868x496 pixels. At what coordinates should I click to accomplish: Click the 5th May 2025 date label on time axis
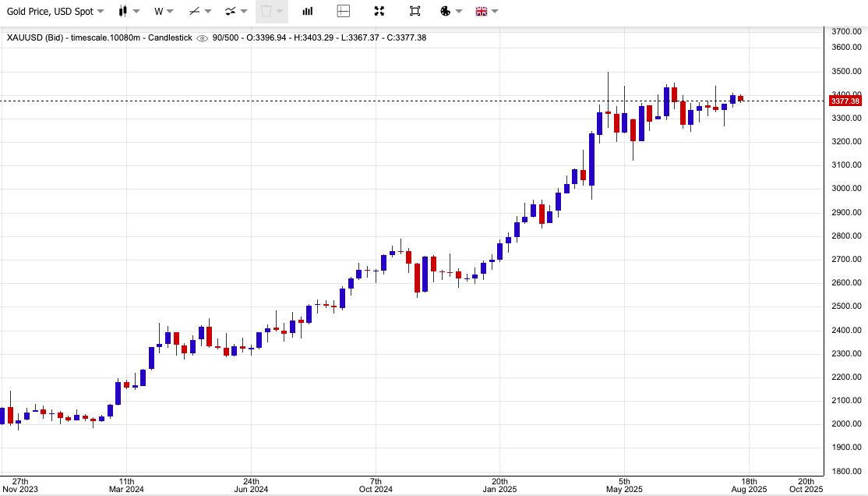(624, 485)
